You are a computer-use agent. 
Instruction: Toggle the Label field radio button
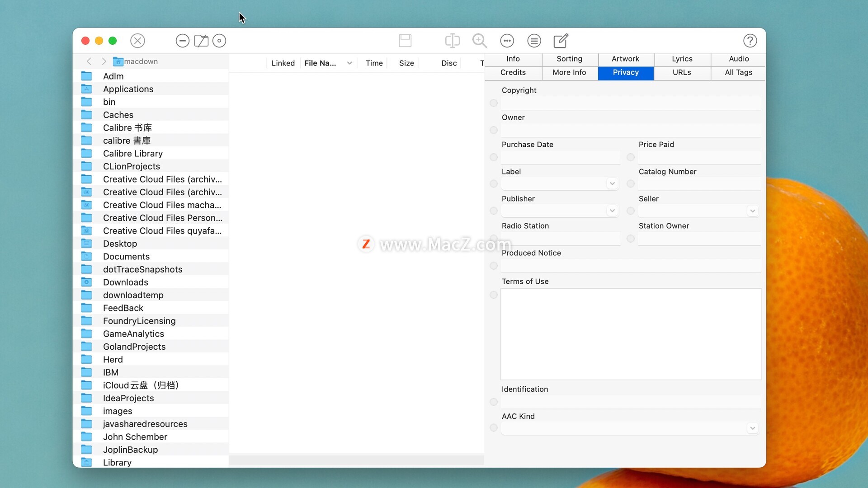[494, 183]
